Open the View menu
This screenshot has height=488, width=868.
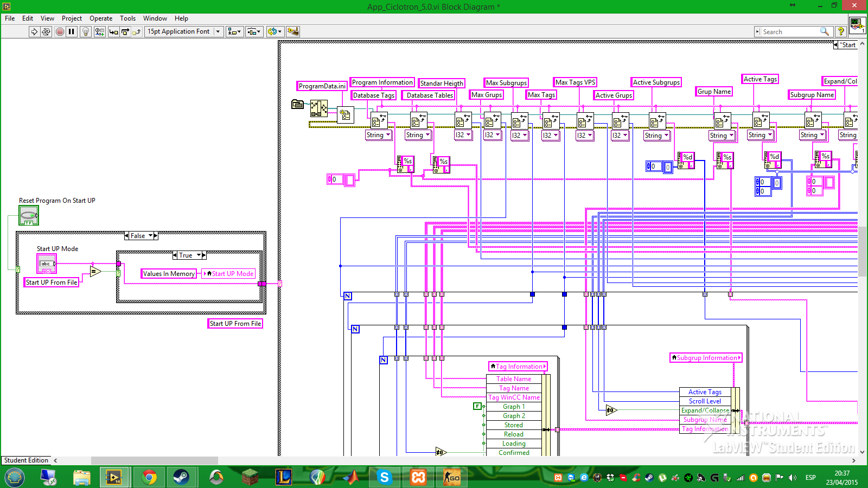(47, 18)
